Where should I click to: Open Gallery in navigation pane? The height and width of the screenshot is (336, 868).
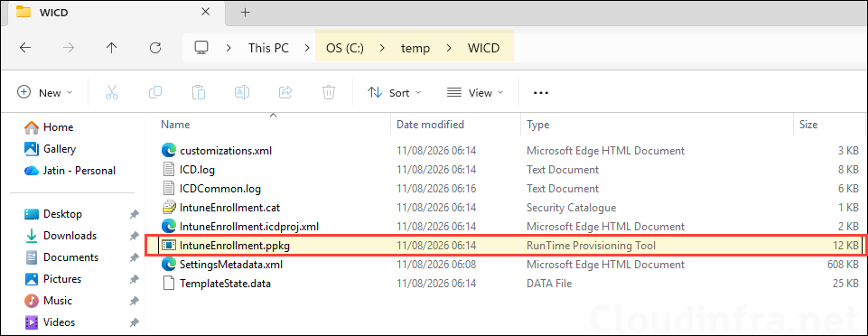click(60, 149)
